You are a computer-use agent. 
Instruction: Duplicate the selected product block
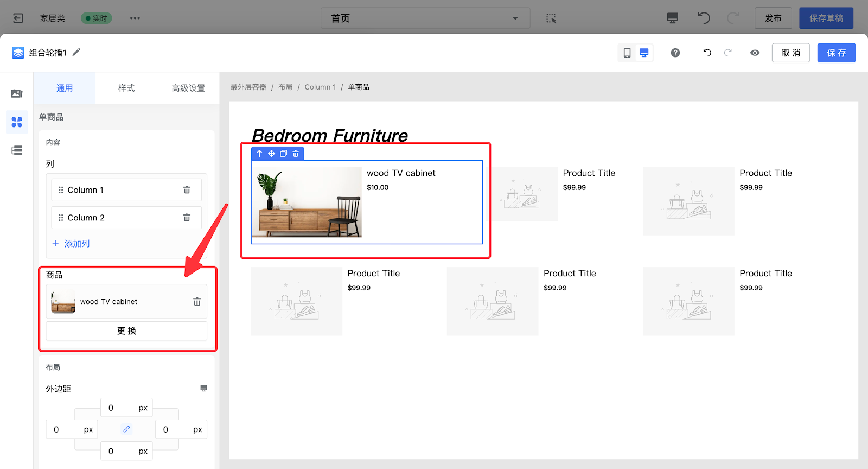click(283, 154)
